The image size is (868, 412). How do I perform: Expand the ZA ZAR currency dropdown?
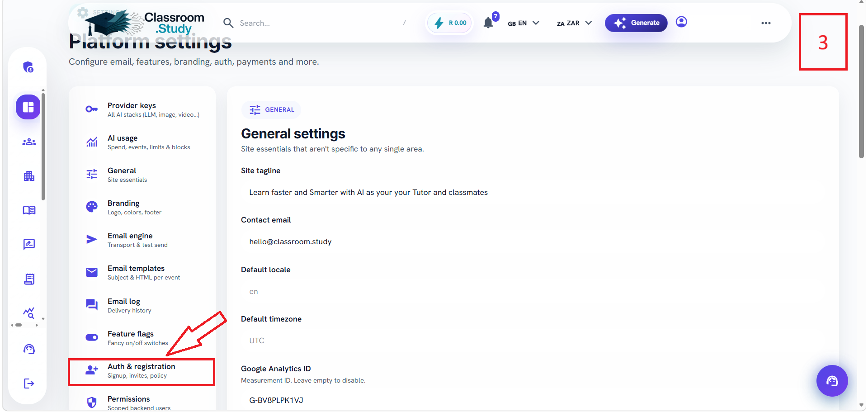[x=574, y=23]
